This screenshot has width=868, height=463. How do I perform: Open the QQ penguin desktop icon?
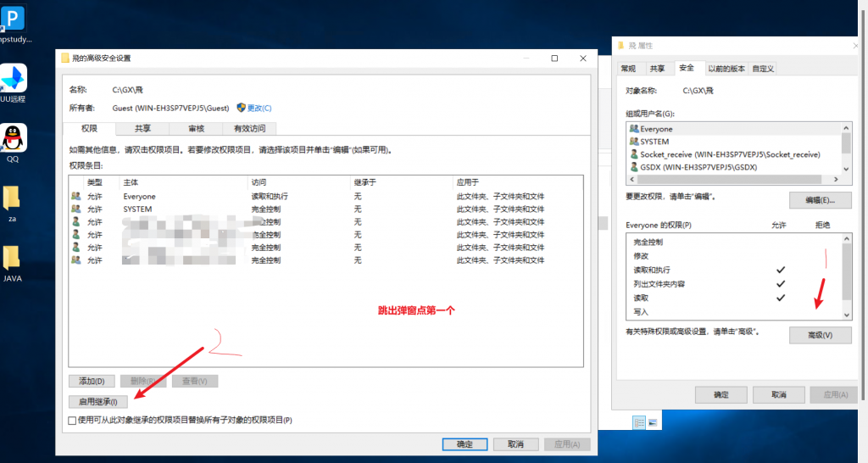(x=14, y=139)
